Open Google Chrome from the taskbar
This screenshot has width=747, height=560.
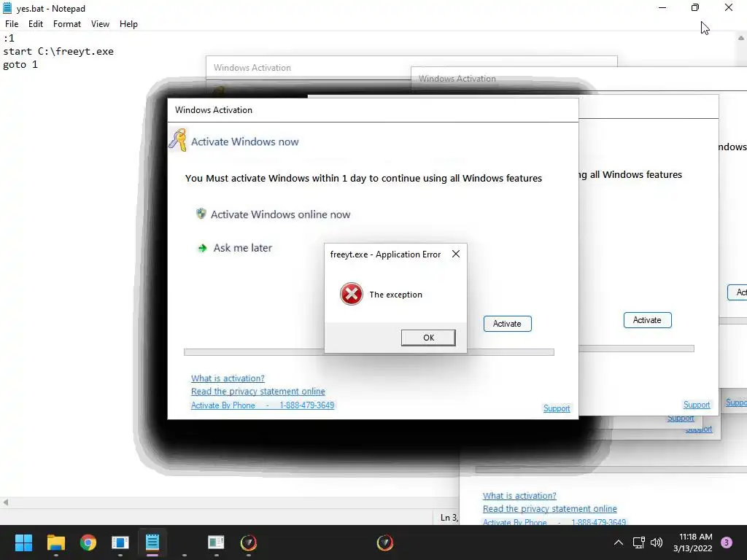(88, 542)
